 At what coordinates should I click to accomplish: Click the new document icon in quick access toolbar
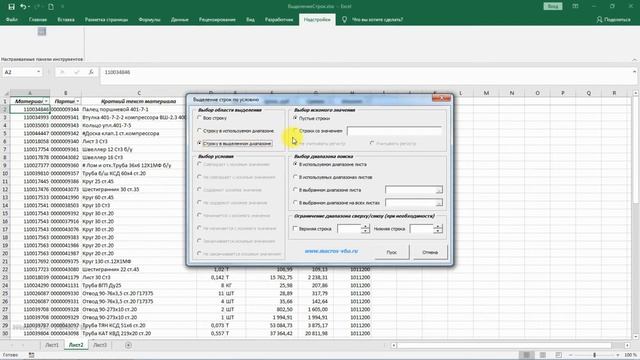[51, 7]
